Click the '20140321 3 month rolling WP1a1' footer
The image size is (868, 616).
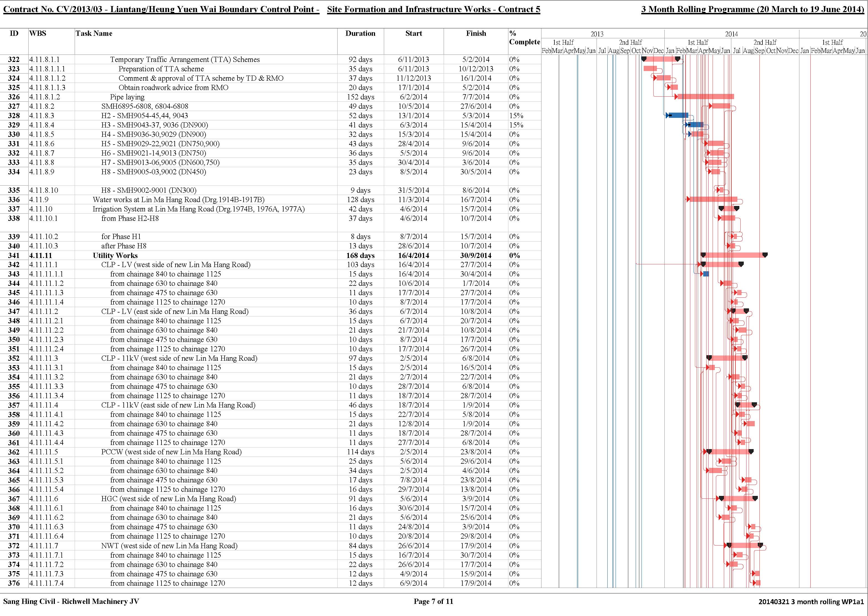[x=811, y=602]
